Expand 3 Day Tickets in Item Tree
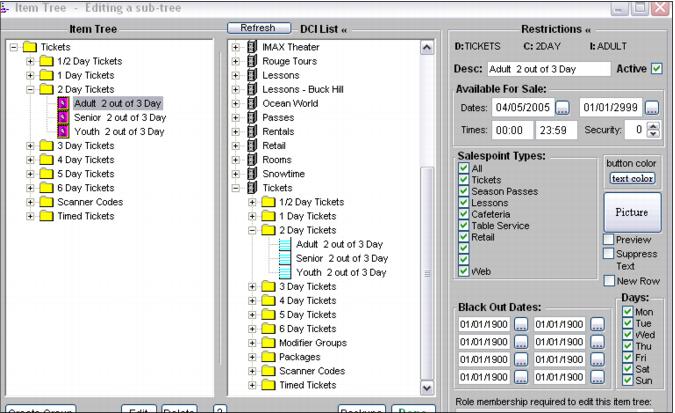 (30, 146)
